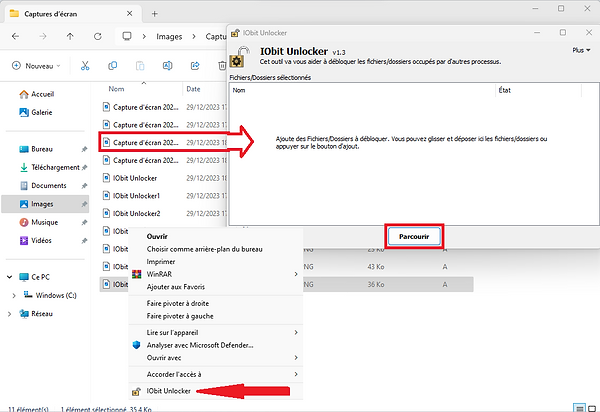The height and width of the screenshot is (412, 600).
Task: Click the Documents icon in sidebar
Action: coord(24,186)
